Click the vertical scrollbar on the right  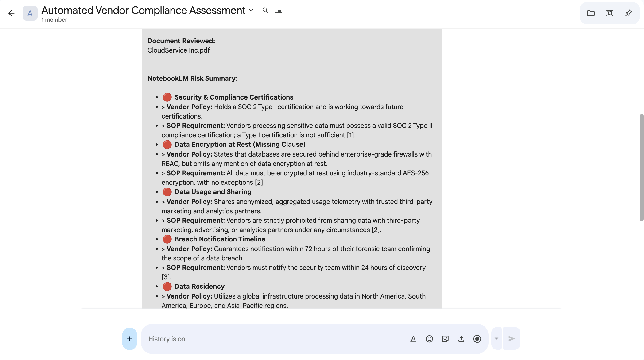pyautogui.click(x=641, y=167)
